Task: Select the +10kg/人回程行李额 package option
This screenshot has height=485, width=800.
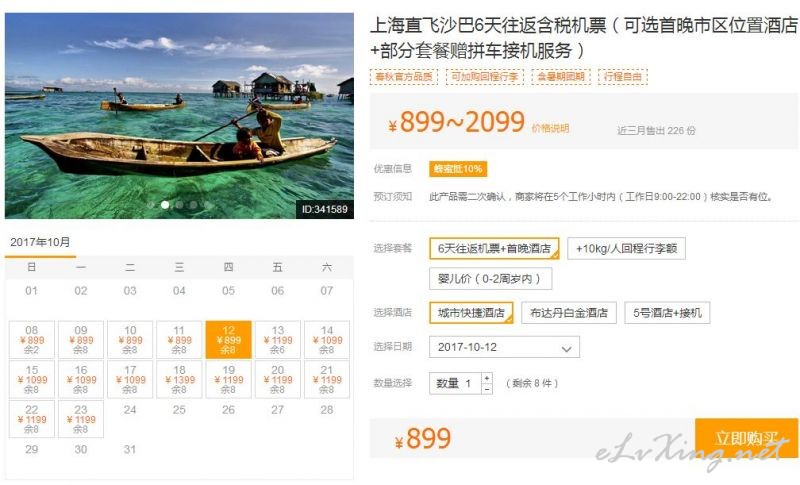Action: click(626, 248)
